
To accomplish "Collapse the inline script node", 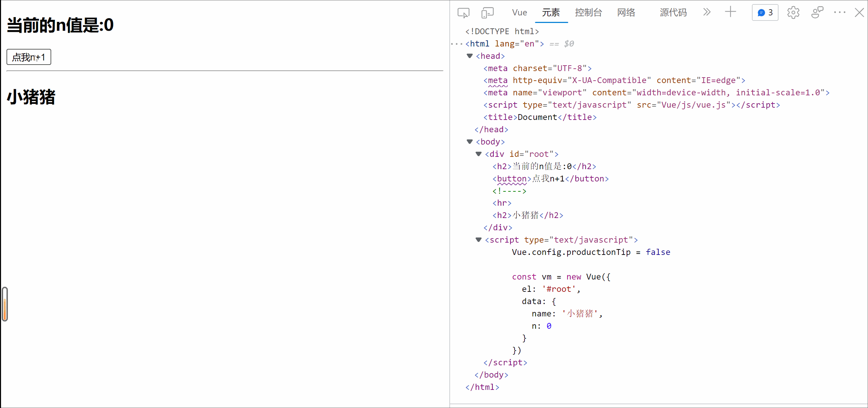I will (479, 240).
